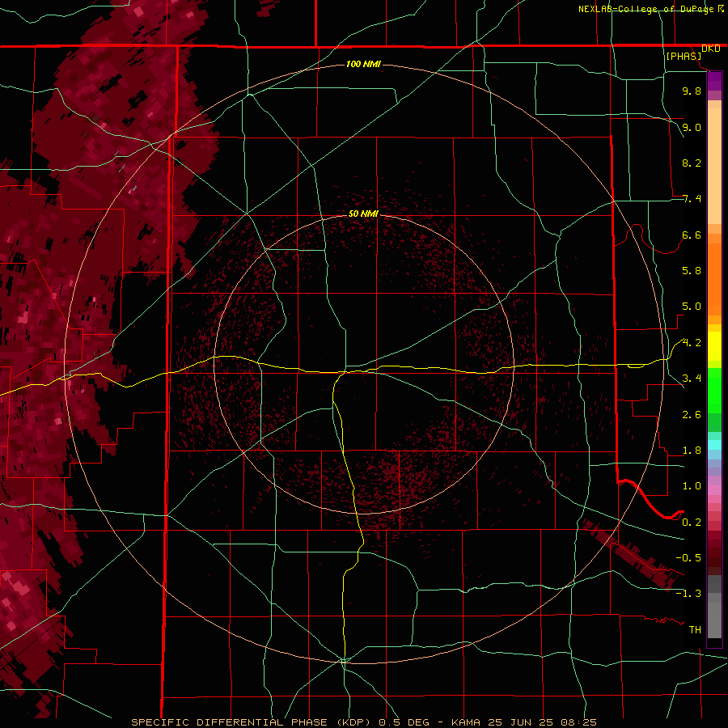
Task: Pick the yellow segment of color bar
Action: coord(714,346)
